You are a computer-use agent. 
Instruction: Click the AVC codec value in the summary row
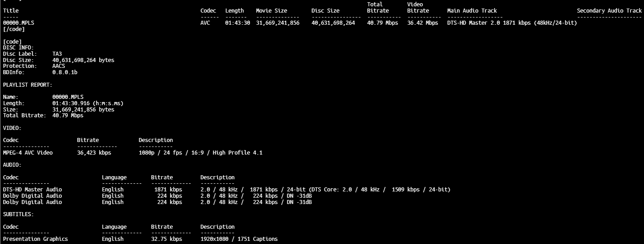tap(205, 23)
